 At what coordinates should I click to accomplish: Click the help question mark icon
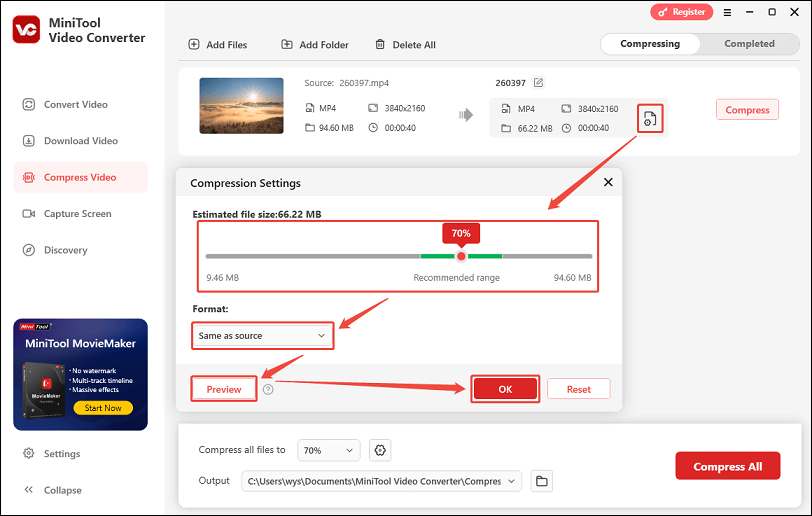click(268, 390)
